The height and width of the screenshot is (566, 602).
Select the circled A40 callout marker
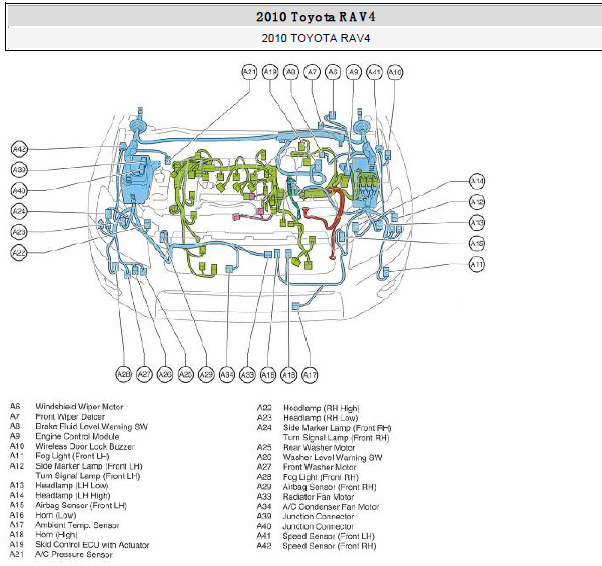19,190
